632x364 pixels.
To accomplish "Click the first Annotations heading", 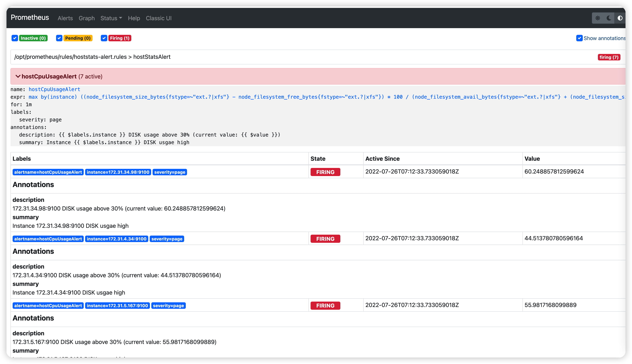I will 33,185.
